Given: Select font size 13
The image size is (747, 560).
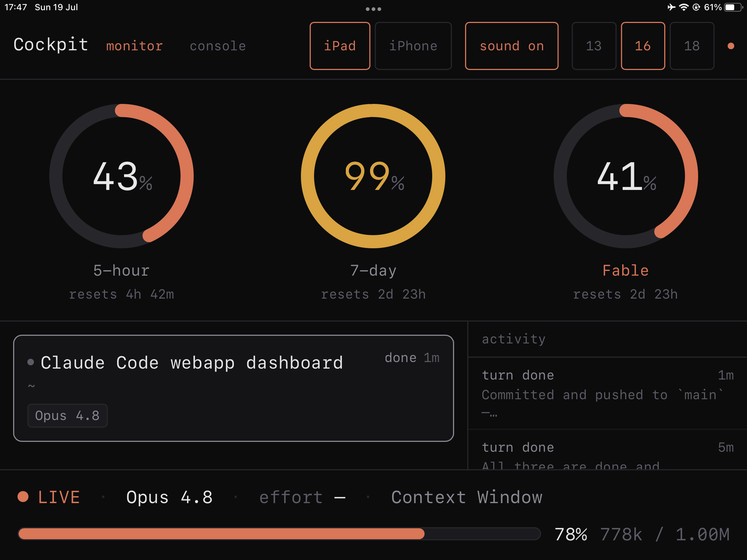Looking at the screenshot, I should (x=594, y=46).
